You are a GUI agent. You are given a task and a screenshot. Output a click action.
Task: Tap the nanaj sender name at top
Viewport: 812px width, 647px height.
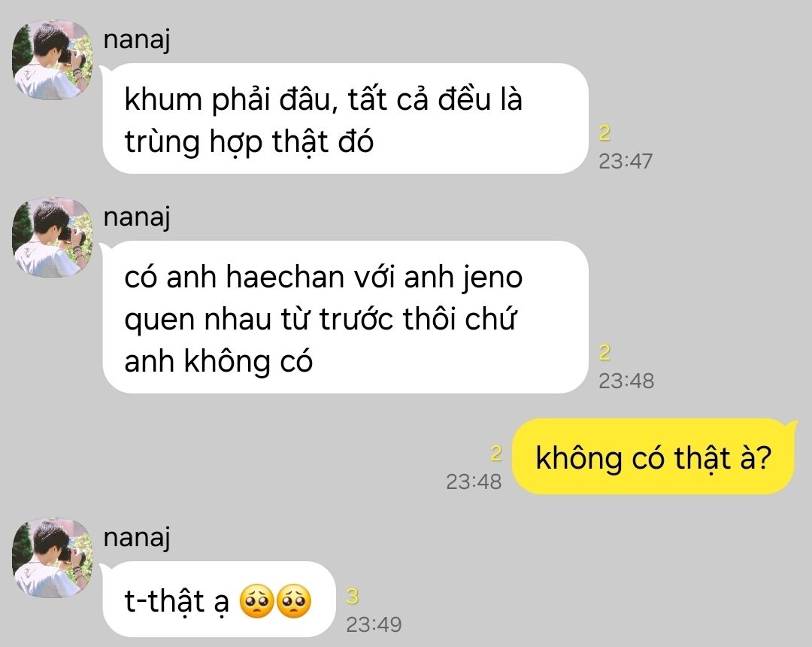point(137,40)
